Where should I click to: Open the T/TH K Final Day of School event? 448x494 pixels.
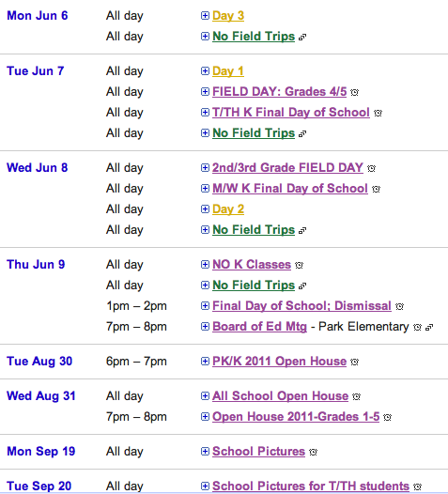click(x=291, y=113)
